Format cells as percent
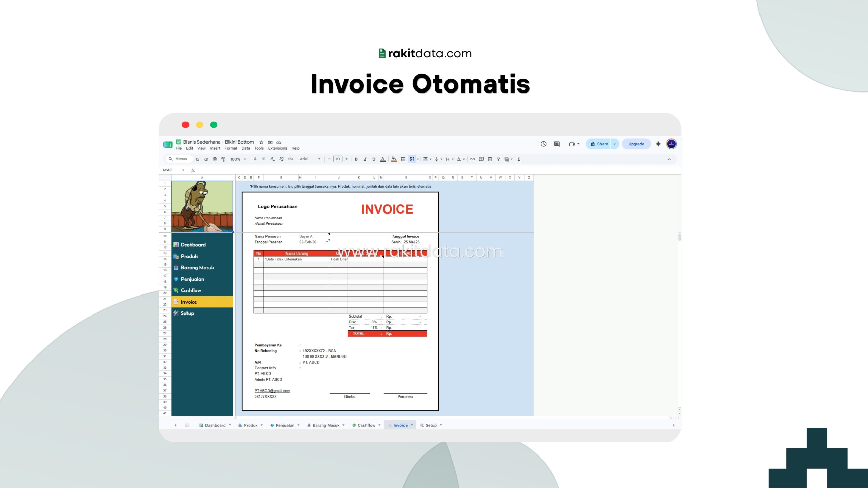 tap(264, 159)
